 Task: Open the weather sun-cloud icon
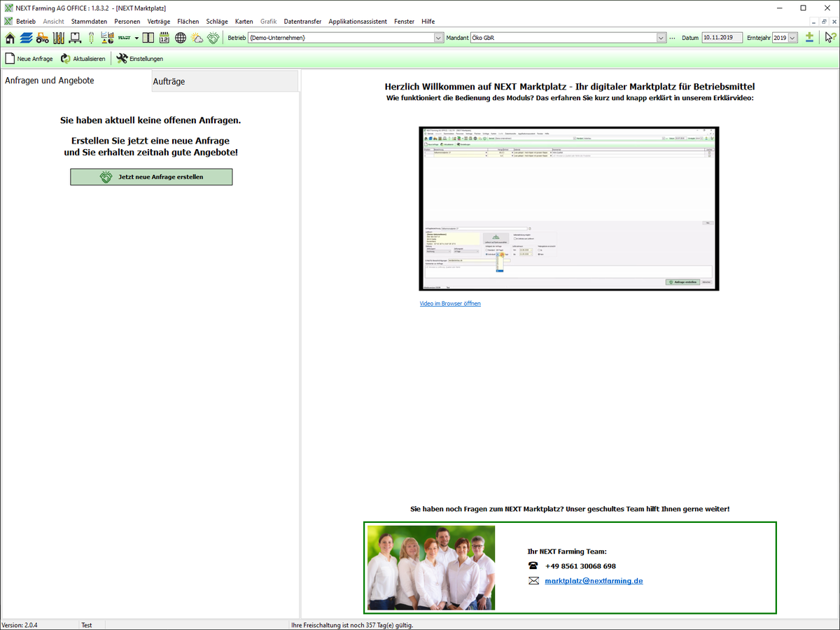point(197,38)
